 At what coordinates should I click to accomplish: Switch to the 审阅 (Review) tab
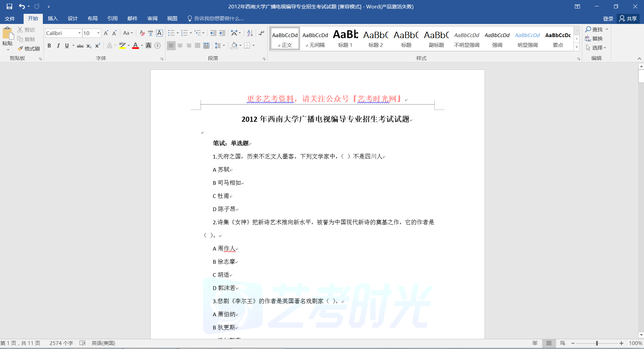coord(152,19)
